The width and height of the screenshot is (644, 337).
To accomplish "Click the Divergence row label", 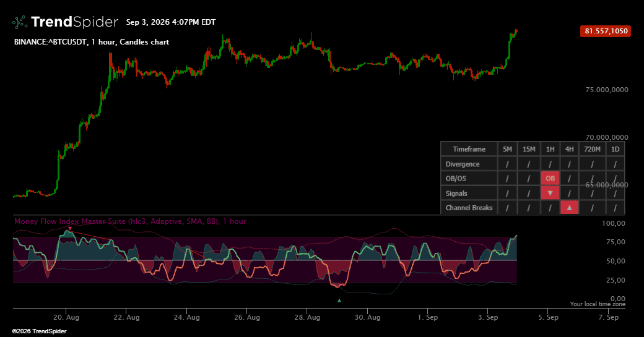I will click(463, 164).
